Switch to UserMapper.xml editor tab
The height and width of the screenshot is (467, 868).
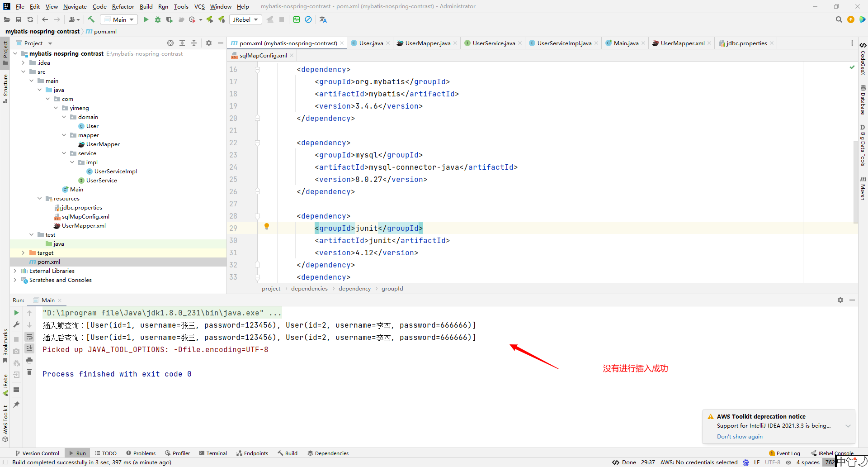682,43
